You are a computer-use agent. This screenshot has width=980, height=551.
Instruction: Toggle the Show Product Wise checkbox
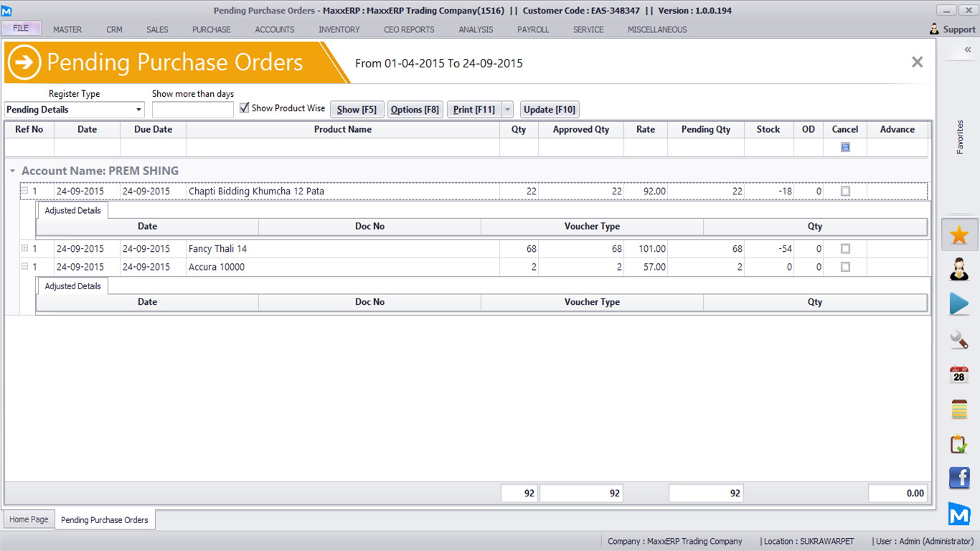245,108
